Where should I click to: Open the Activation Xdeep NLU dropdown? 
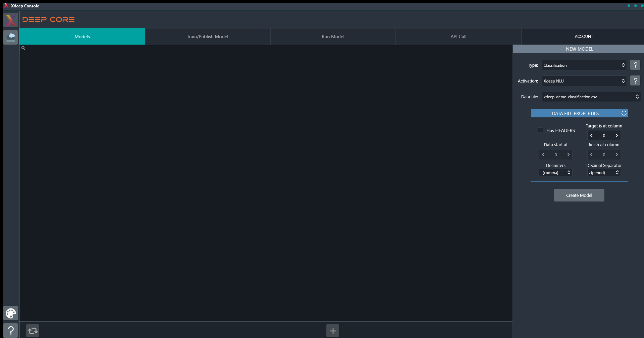[x=584, y=81]
